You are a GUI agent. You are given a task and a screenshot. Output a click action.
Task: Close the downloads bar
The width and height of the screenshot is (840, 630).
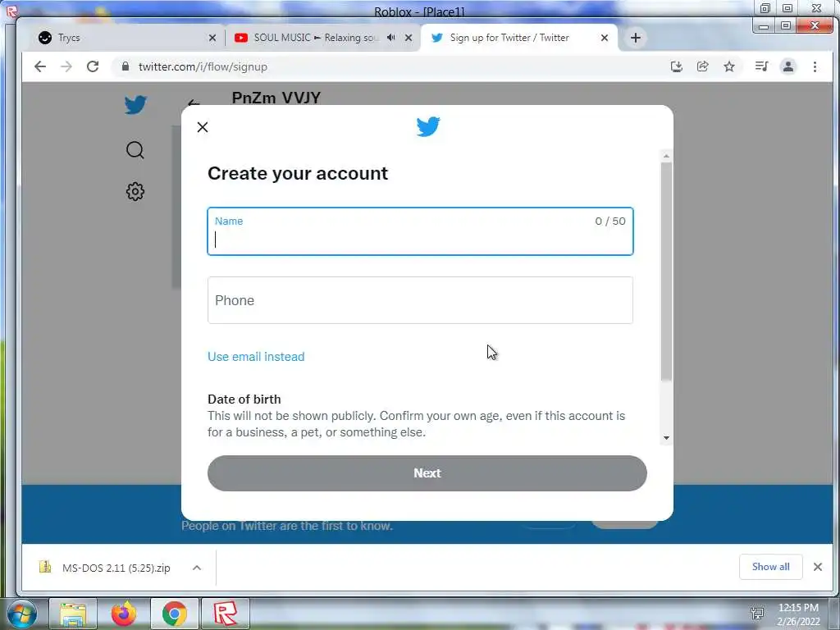point(818,567)
